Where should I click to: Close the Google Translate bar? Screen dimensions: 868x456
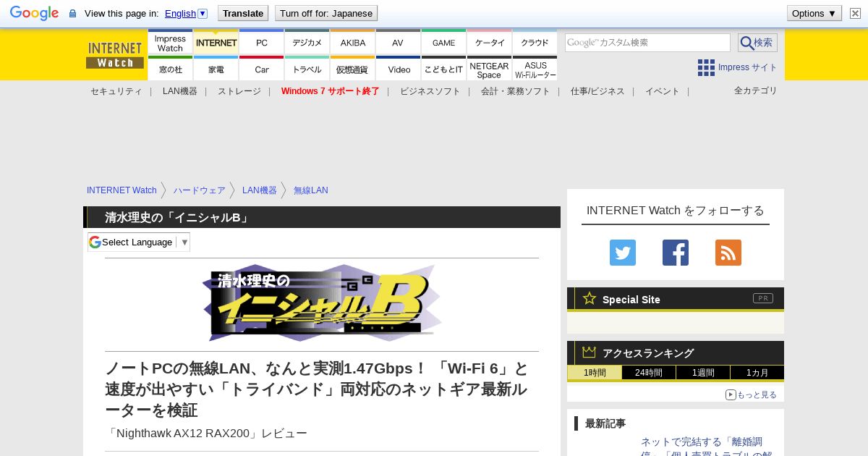click(x=855, y=13)
